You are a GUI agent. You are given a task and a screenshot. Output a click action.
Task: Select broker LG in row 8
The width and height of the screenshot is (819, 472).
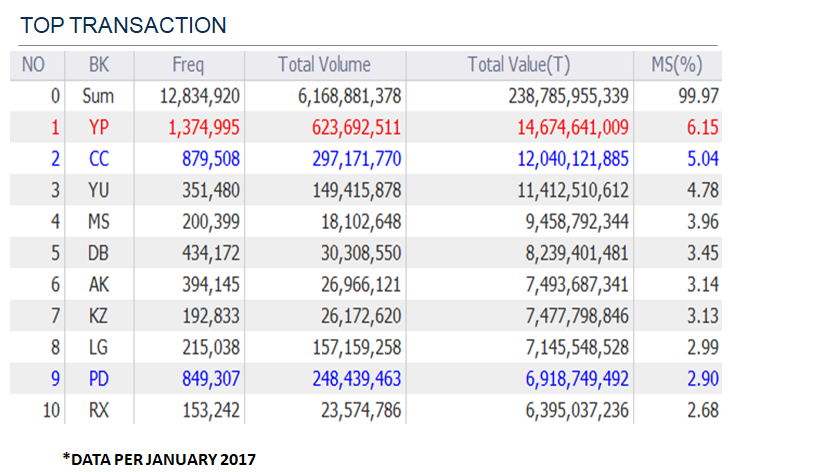[x=99, y=347]
